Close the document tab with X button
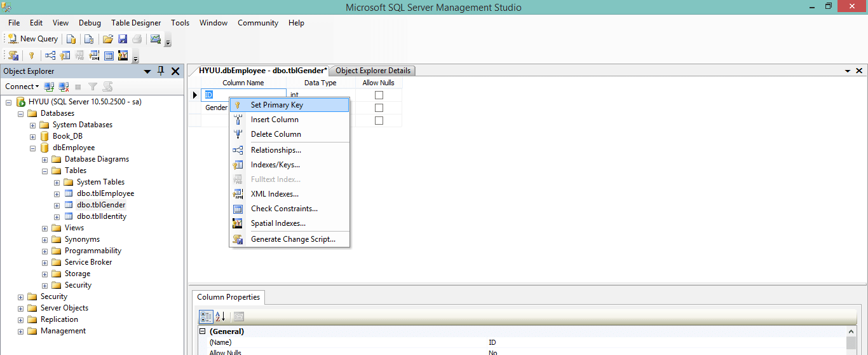 pyautogui.click(x=859, y=71)
